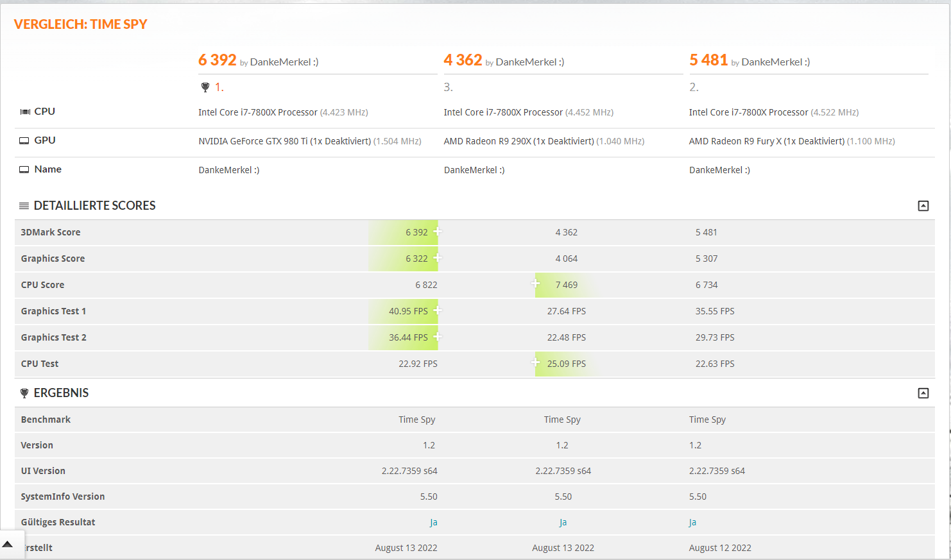
Task: Click 22.63 FPS CPU Test value
Action: coord(715,364)
